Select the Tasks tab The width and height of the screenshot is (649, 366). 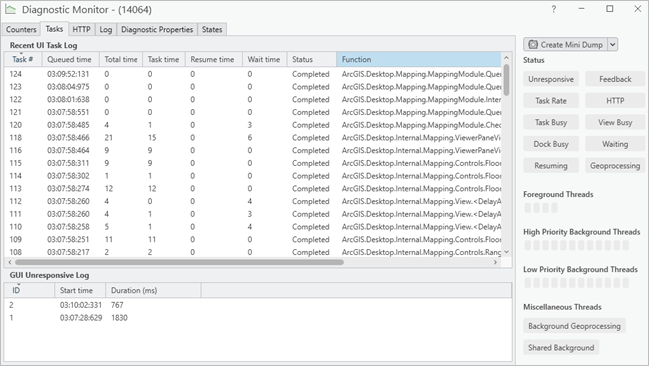point(54,29)
